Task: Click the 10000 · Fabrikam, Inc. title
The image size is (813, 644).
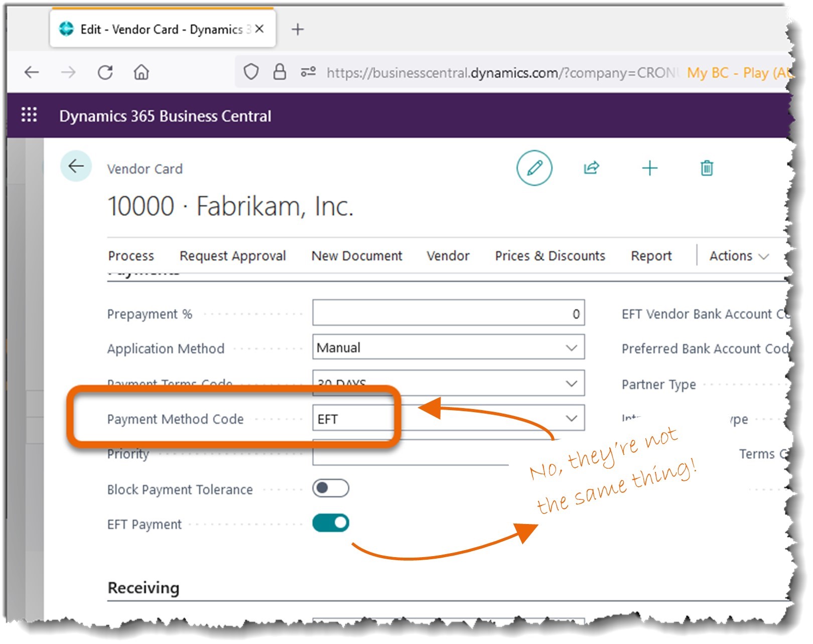Action: [x=231, y=206]
